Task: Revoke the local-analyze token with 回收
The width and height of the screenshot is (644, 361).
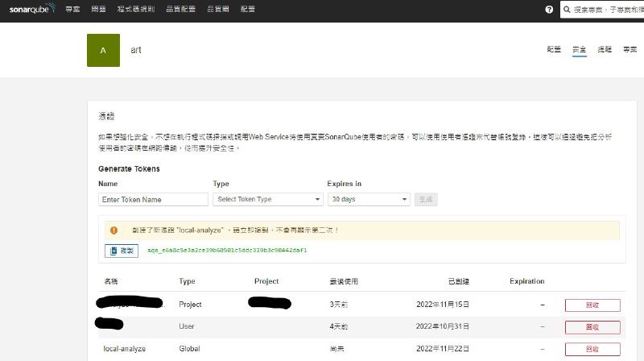Action: point(592,349)
